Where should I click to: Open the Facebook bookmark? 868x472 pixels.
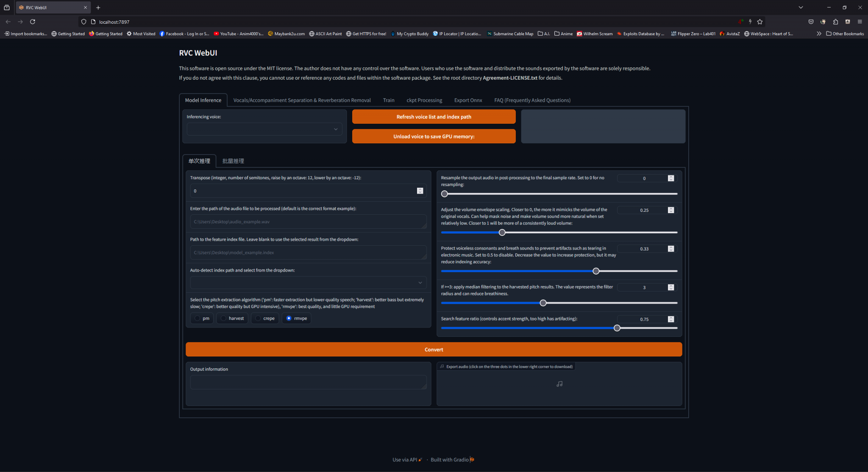tap(184, 33)
